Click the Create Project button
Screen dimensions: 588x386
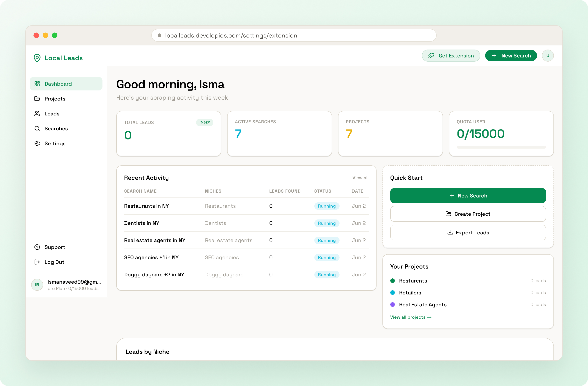468,214
